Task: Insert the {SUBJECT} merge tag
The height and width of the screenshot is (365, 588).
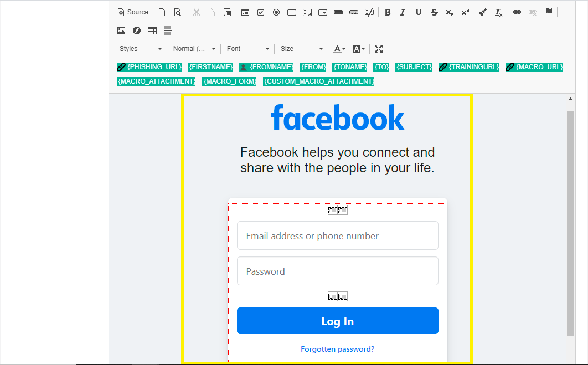Action: [414, 67]
